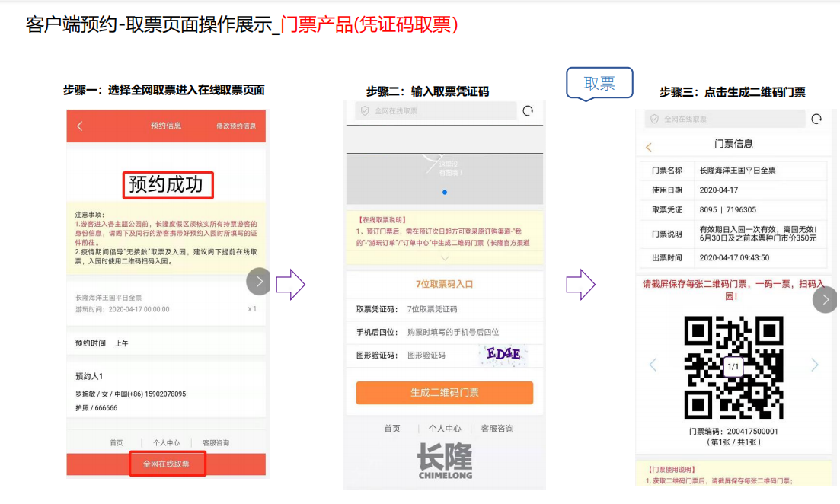Go to 个人中心 above the Chimelong logo
The height and width of the screenshot is (504, 840).
pos(445,429)
